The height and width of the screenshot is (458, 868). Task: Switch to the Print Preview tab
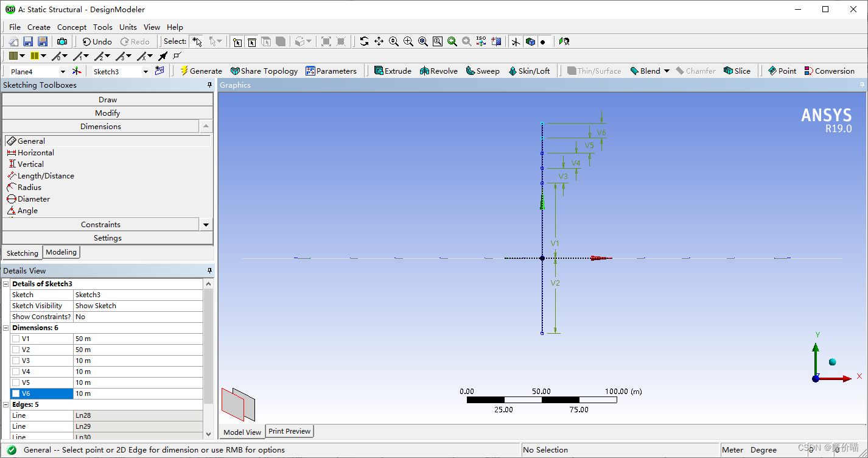tap(290, 431)
